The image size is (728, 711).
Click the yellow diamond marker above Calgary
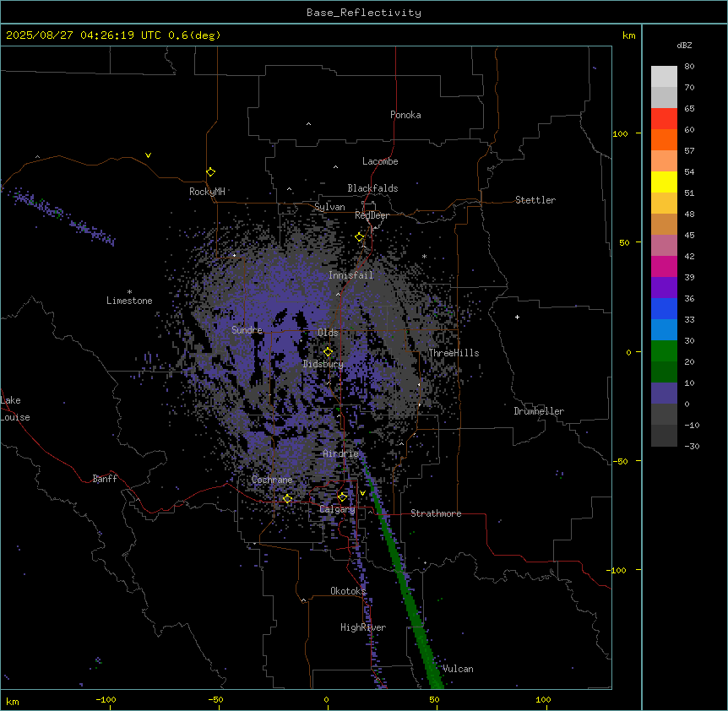pos(342,497)
